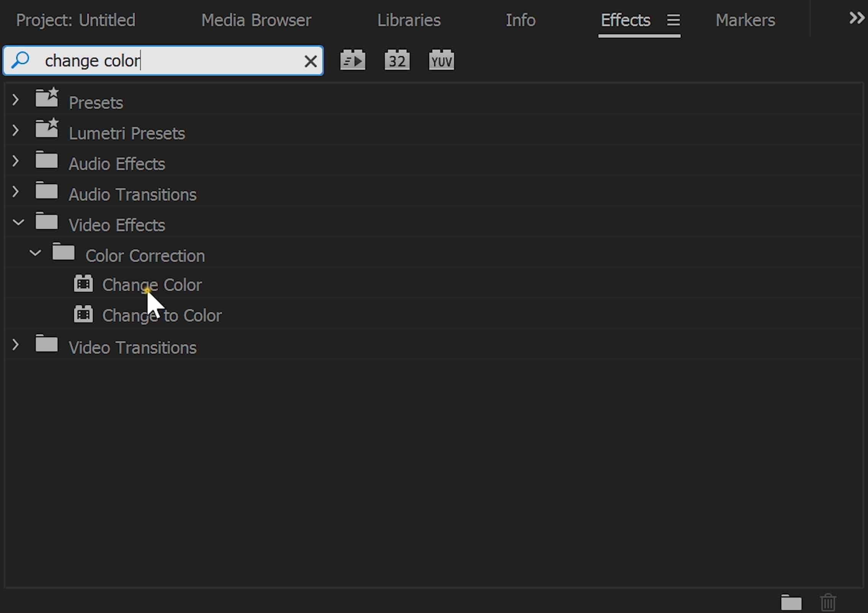Image resolution: width=868 pixels, height=613 pixels.
Task: Collapse the Color Correction bin
Action: coord(35,253)
